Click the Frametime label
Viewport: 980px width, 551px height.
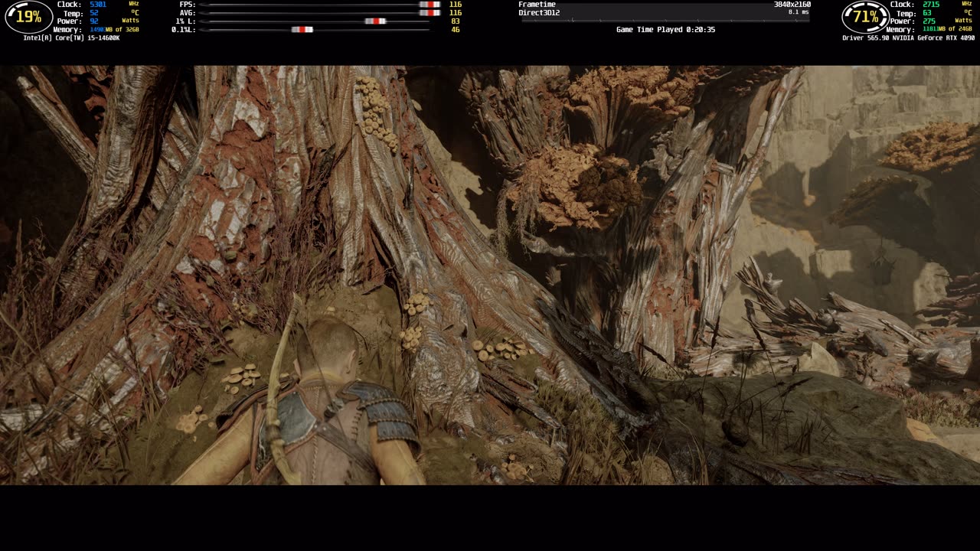[537, 5]
